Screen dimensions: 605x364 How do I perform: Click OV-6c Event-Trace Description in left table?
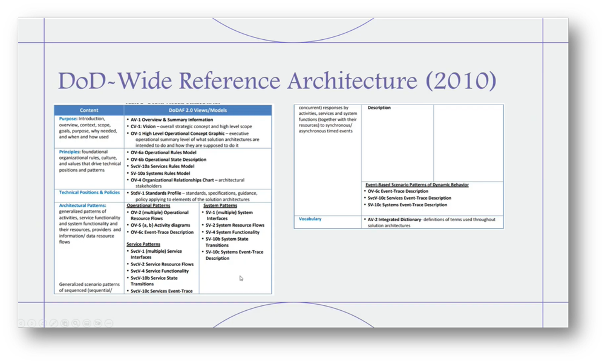162,233
